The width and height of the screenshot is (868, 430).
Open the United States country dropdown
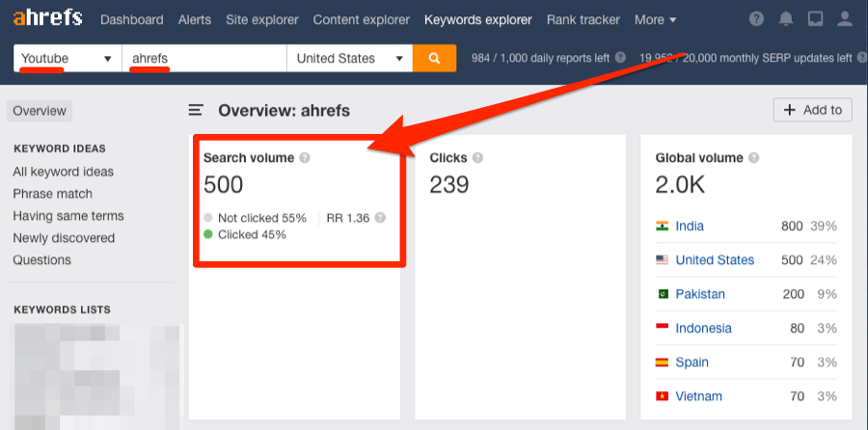(x=350, y=58)
